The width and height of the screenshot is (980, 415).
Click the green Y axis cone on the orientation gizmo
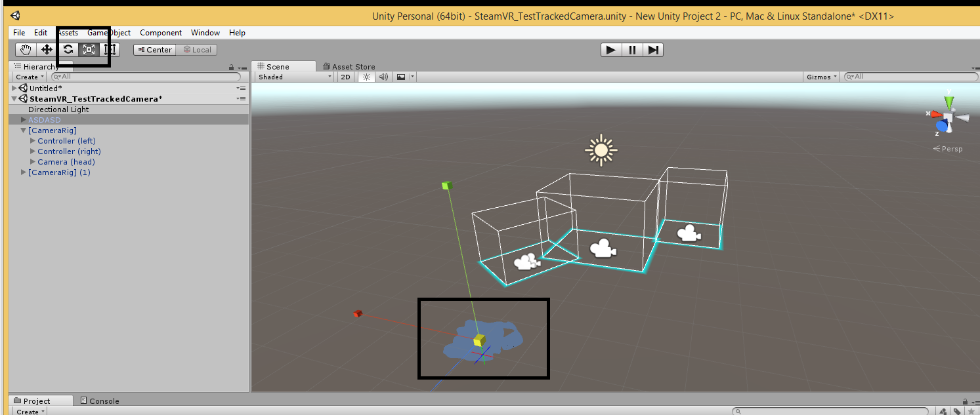click(x=948, y=102)
